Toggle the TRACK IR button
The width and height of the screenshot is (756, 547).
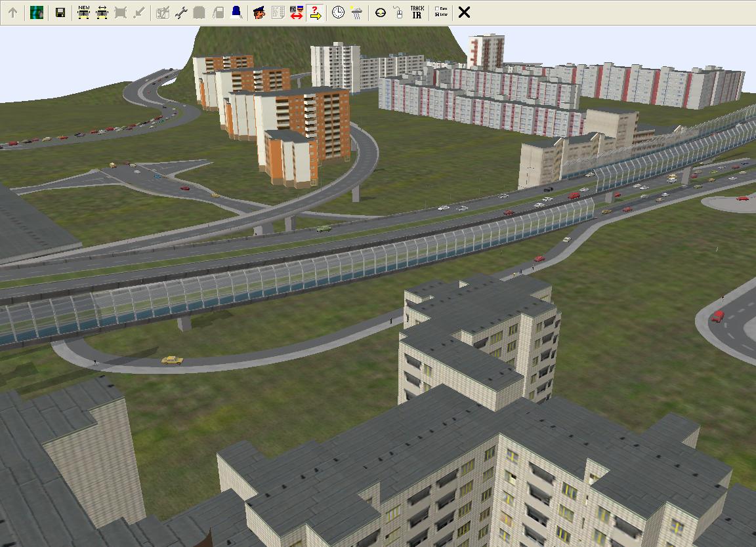point(417,12)
